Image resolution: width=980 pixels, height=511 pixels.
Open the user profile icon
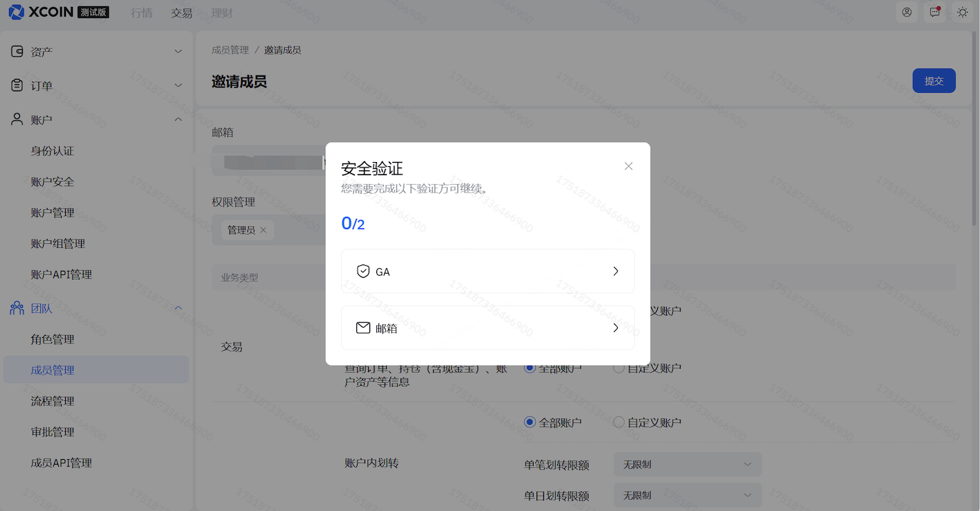coord(907,12)
